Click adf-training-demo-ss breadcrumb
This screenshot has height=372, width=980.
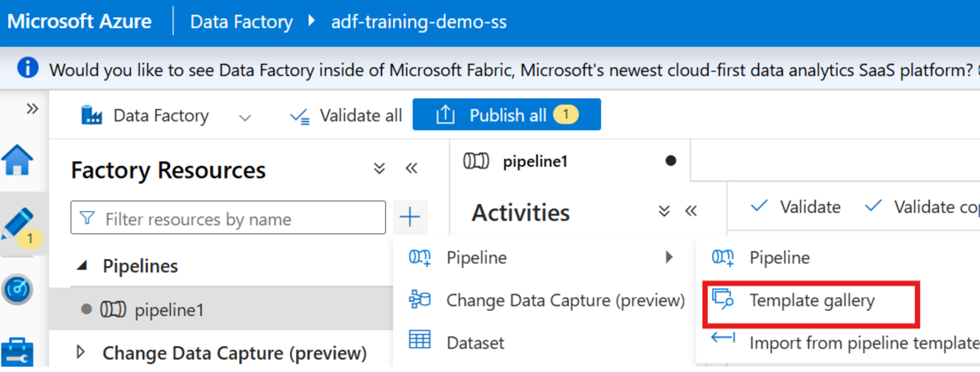[419, 22]
